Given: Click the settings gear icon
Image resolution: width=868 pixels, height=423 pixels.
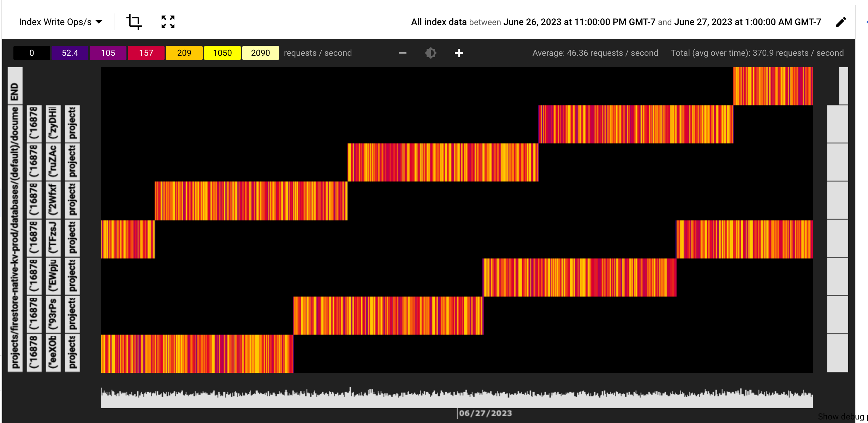Looking at the screenshot, I should coord(431,53).
